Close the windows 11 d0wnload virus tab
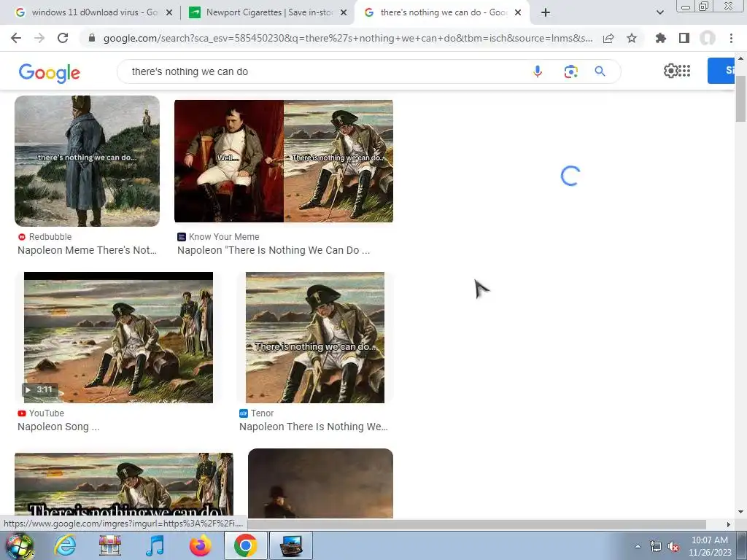Image resolution: width=747 pixels, height=560 pixels. [169, 12]
